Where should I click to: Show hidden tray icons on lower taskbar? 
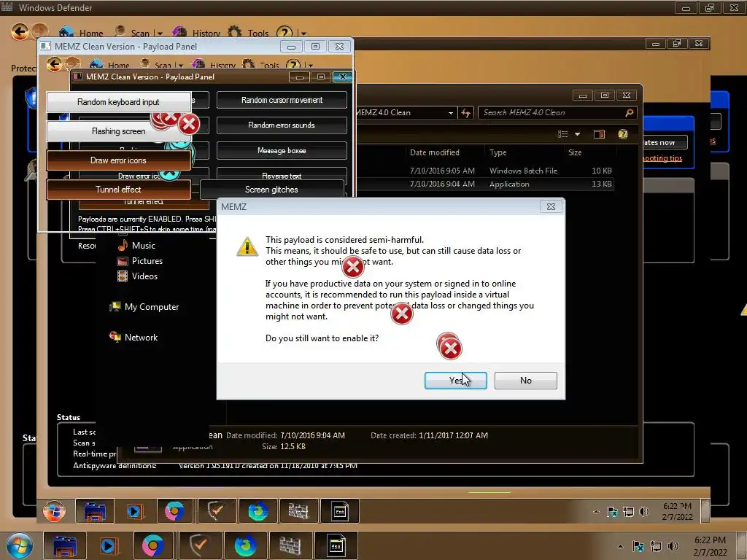[x=620, y=546]
